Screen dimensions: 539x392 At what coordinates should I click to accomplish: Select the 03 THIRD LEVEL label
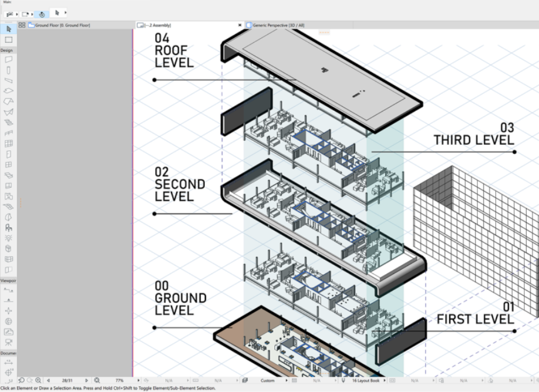pos(474,134)
